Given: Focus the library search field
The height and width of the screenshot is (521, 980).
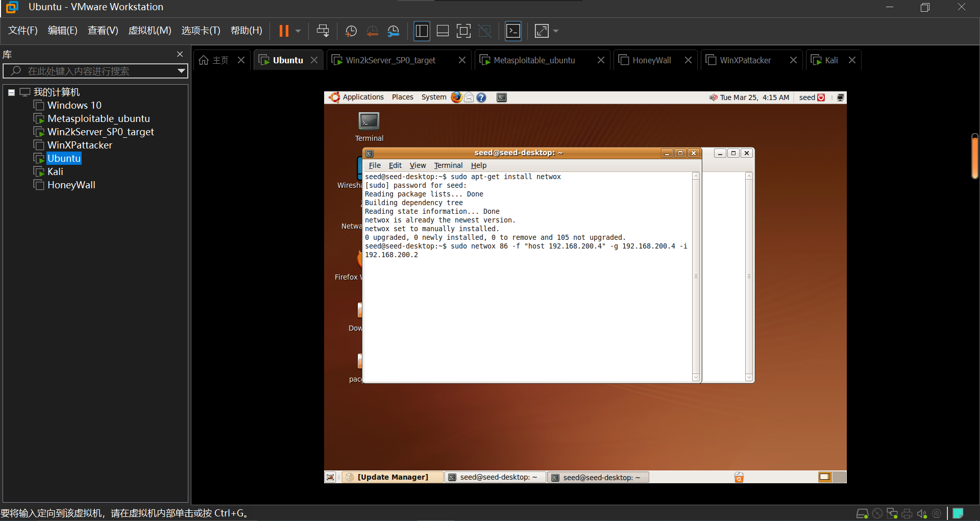Looking at the screenshot, I should click(x=96, y=71).
